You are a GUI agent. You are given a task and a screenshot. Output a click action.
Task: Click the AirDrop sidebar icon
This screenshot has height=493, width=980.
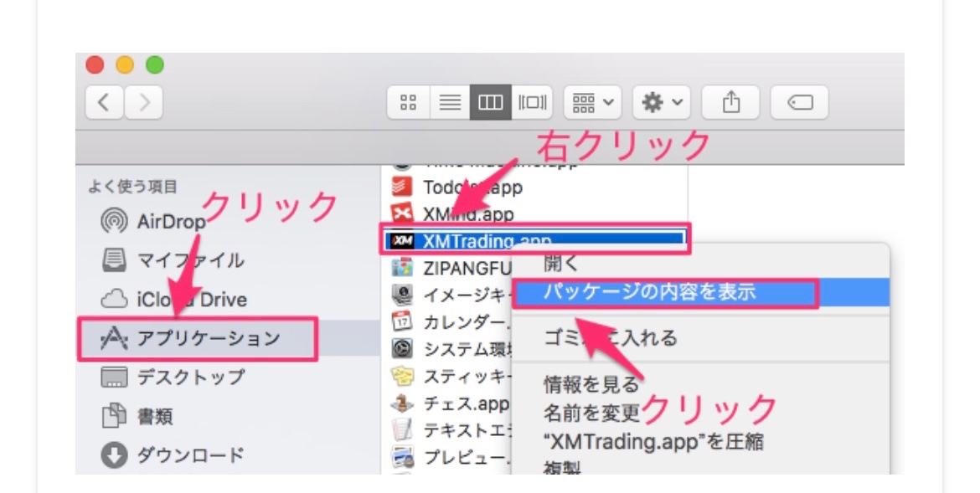113,221
